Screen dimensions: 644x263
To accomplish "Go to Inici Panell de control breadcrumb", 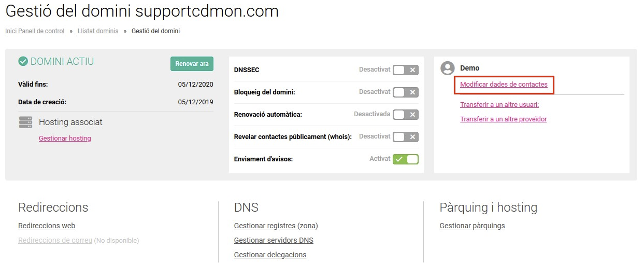I will pos(35,31).
